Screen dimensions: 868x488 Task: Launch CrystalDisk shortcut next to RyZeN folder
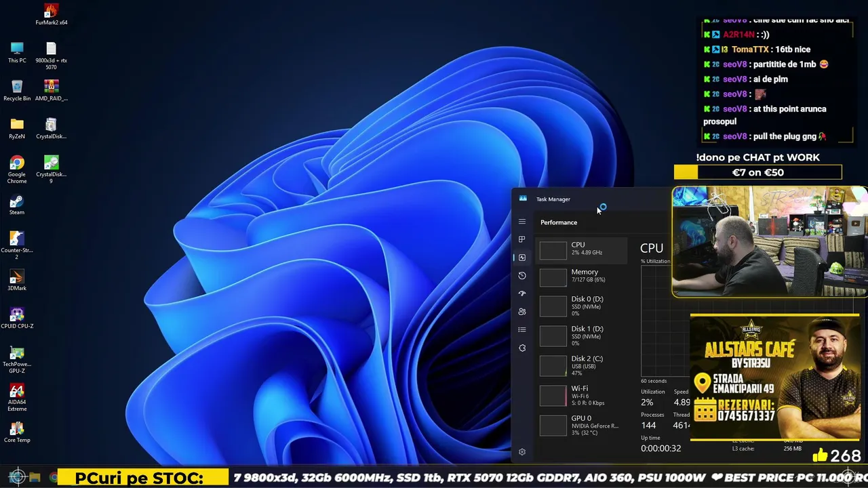click(51, 129)
